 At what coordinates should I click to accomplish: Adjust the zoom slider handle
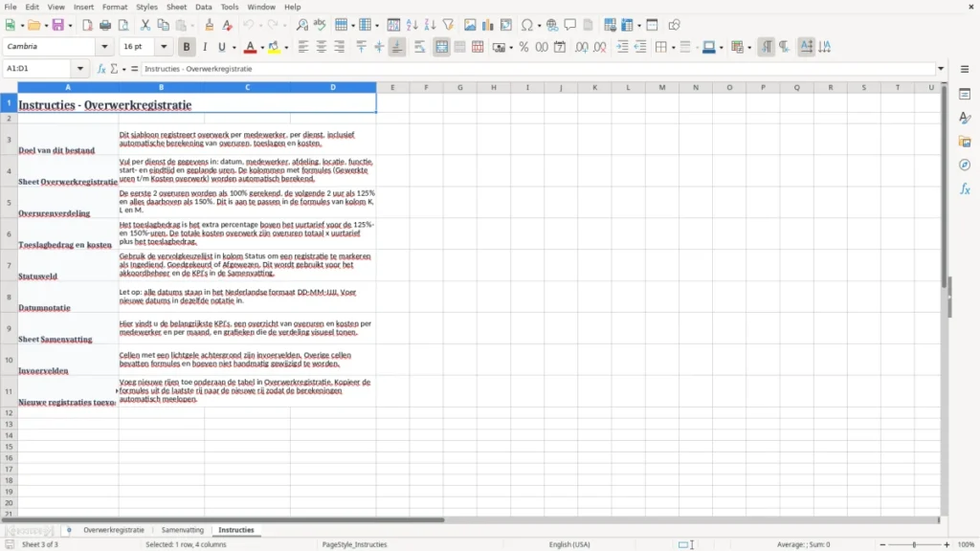coord(914,544)
